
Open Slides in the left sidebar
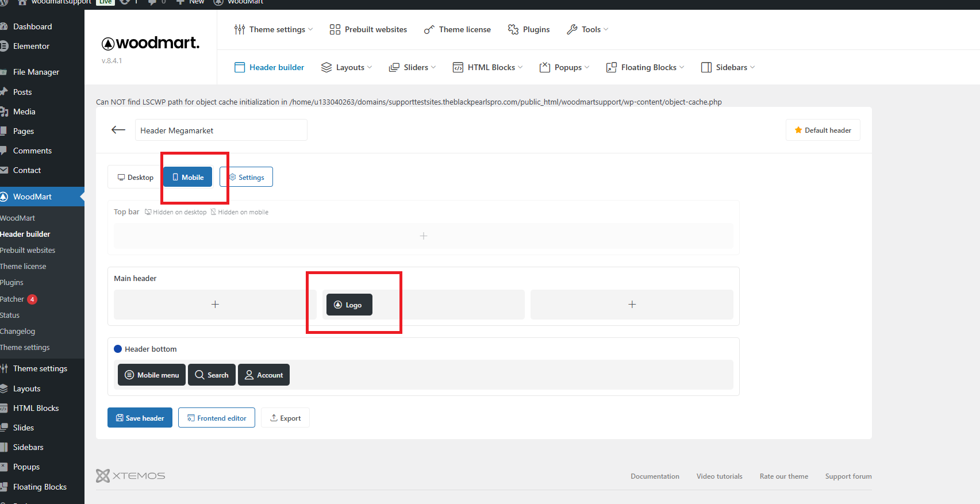[x=24, y=428]
